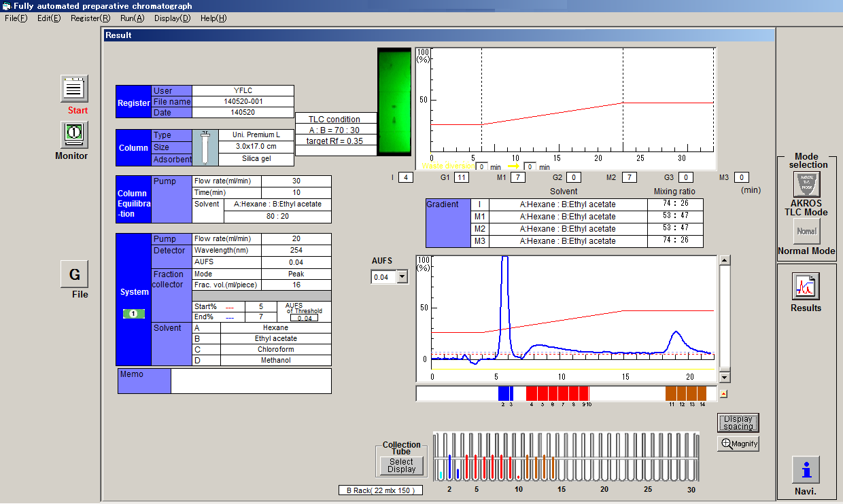Click the Display spacing button
The image size is (843, 504).
738,422
